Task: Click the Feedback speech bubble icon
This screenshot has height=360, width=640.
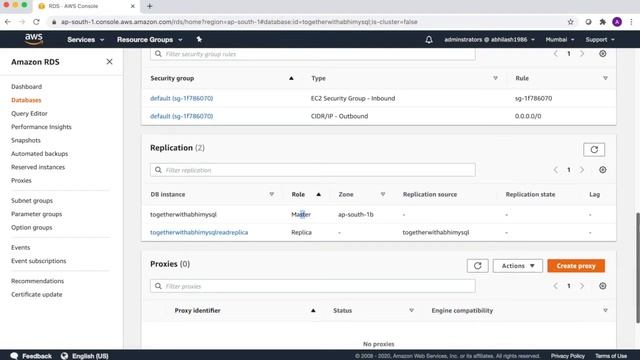Action: [x=14, y=356]
